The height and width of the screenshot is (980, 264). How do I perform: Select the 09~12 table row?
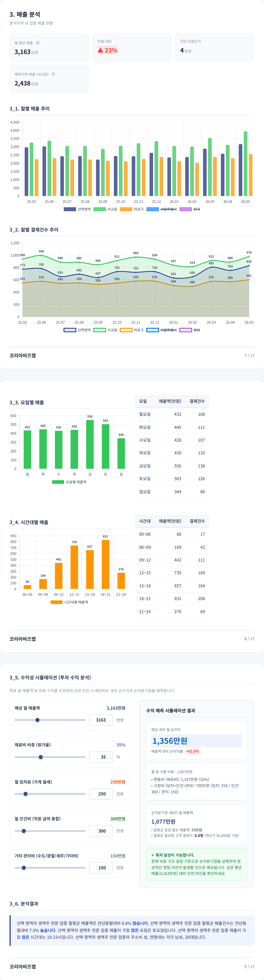172,560
